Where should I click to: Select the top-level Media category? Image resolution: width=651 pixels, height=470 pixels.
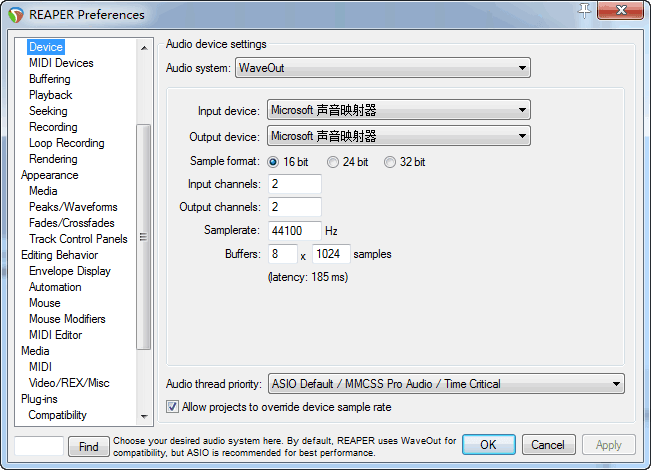[x=35, y=351]
